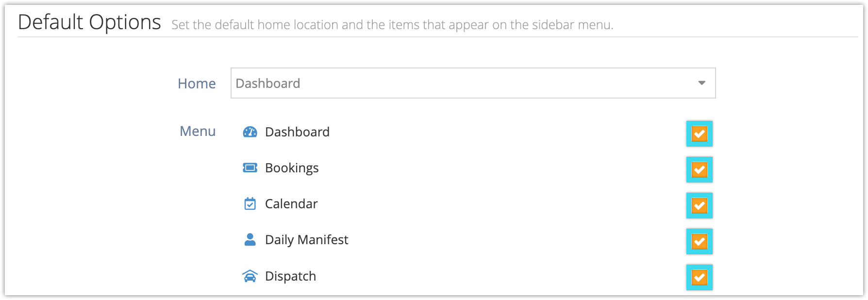Click the Daily Manifest person icon
This screenshot has height=300, width=868.
250,239
